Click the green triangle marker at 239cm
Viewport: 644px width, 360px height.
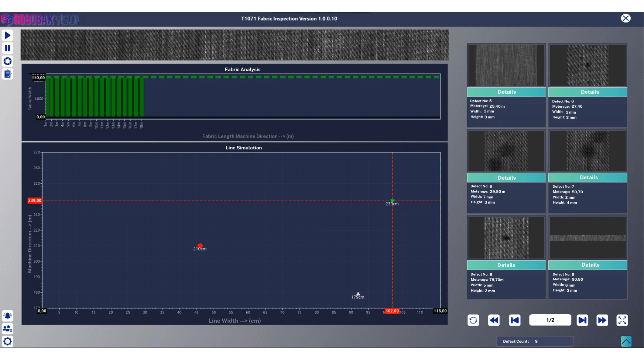pyautogui.click(x=393, y=201)
